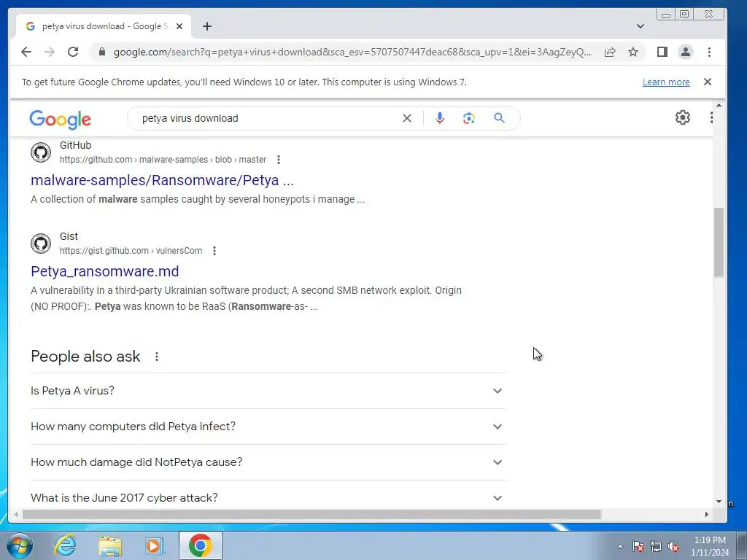
Task: Open the Windows Start menu
Action: [x=20, y=545]
